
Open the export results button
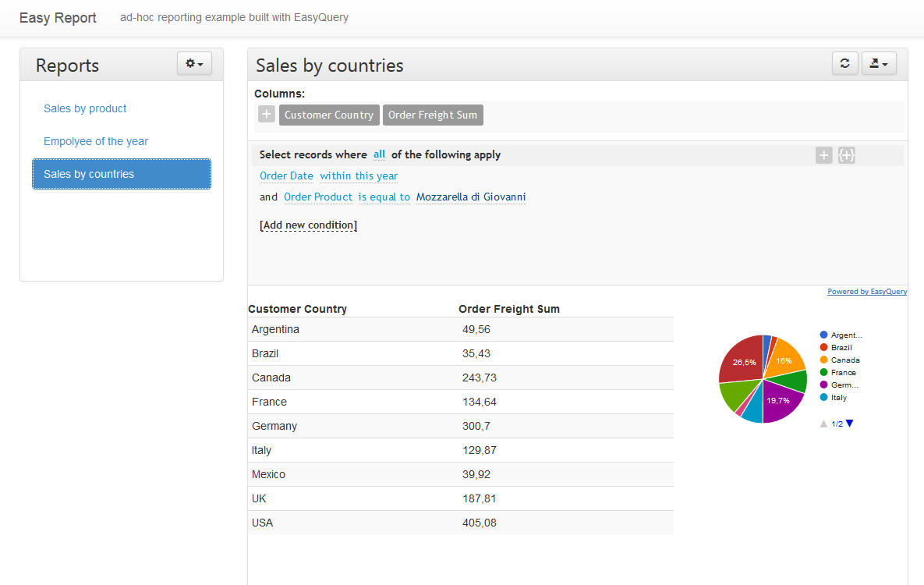pyautogui.click(x=874, y=63)
